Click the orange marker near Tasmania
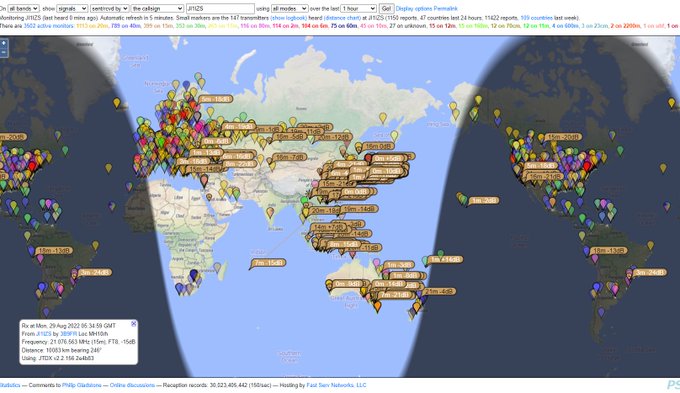 377,306
